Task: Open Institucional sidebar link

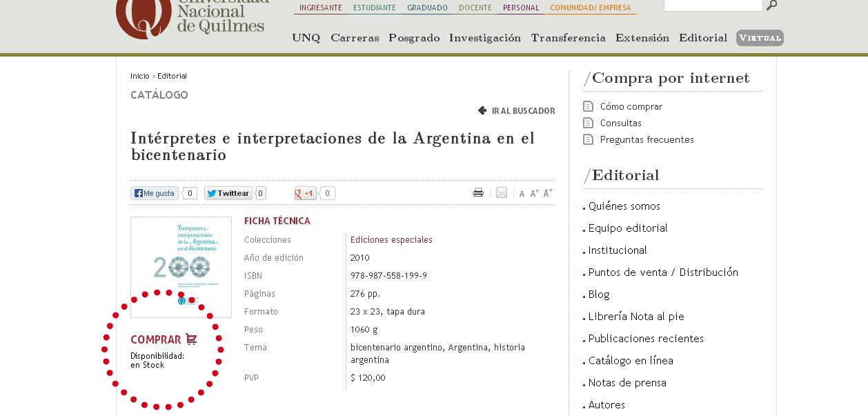Action: (618, 250)
